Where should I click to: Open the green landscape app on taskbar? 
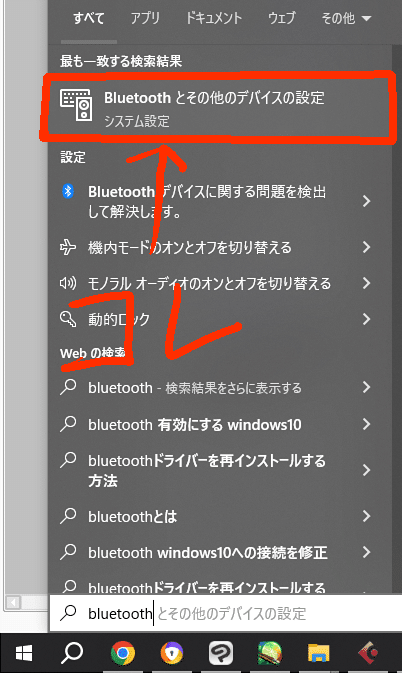point(269,653)
